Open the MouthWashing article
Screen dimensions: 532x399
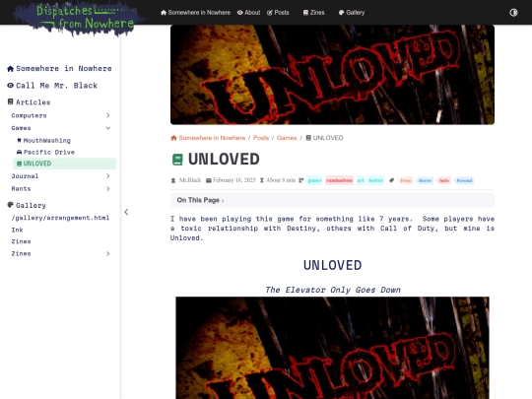tap(47, 141)
